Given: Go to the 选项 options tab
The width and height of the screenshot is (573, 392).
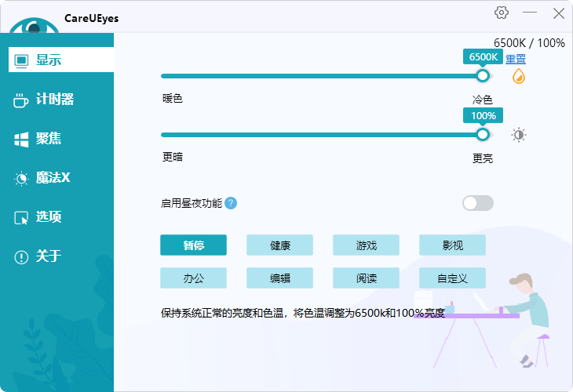Looking at the screenshot, I should click(x=49, y=217).
